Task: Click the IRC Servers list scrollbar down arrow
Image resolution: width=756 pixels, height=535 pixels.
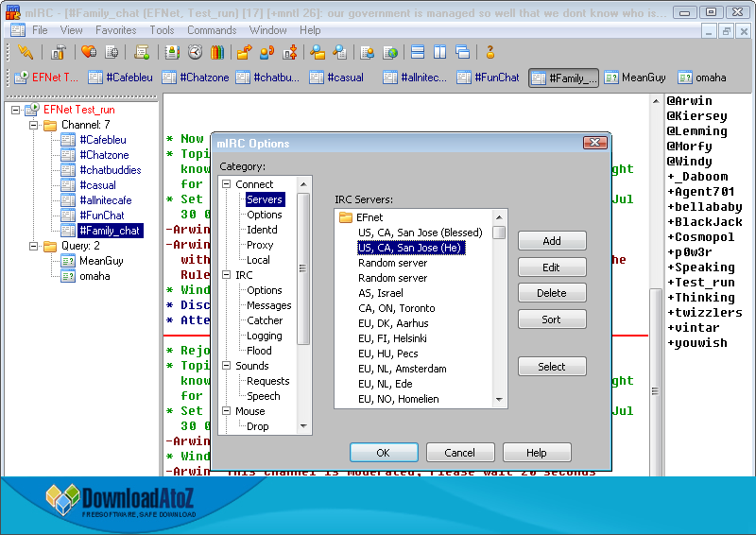Action: (499, 401)
